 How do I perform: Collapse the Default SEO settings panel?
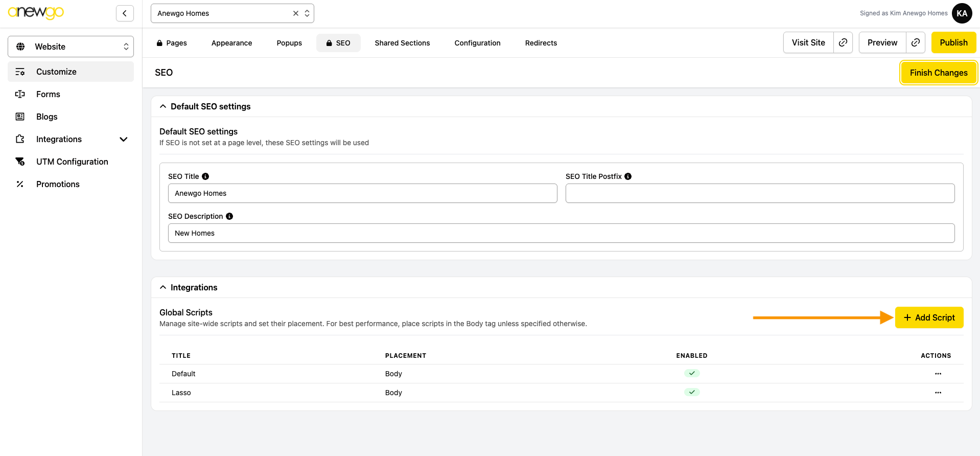pos(163,106)
